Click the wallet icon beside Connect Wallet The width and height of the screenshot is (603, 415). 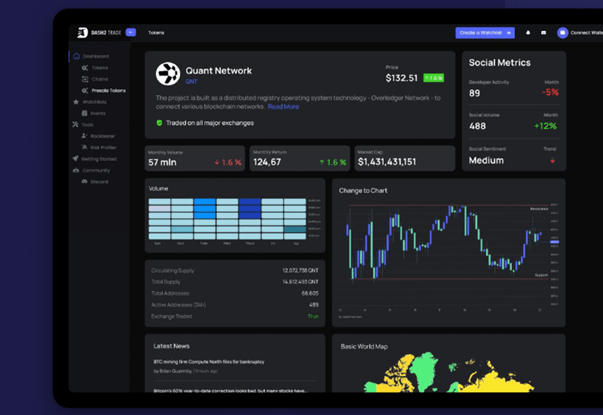[563, 33]
